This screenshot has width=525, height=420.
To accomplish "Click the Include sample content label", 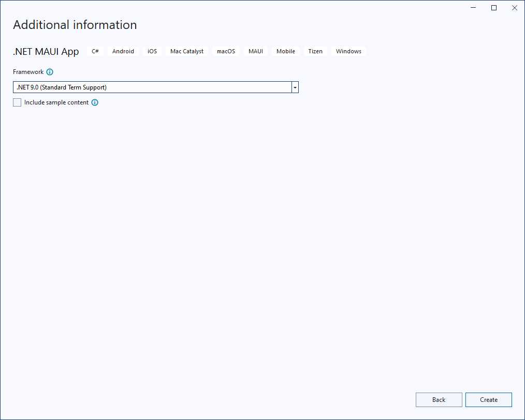I will pyautogui.click(x=56, y=102).
